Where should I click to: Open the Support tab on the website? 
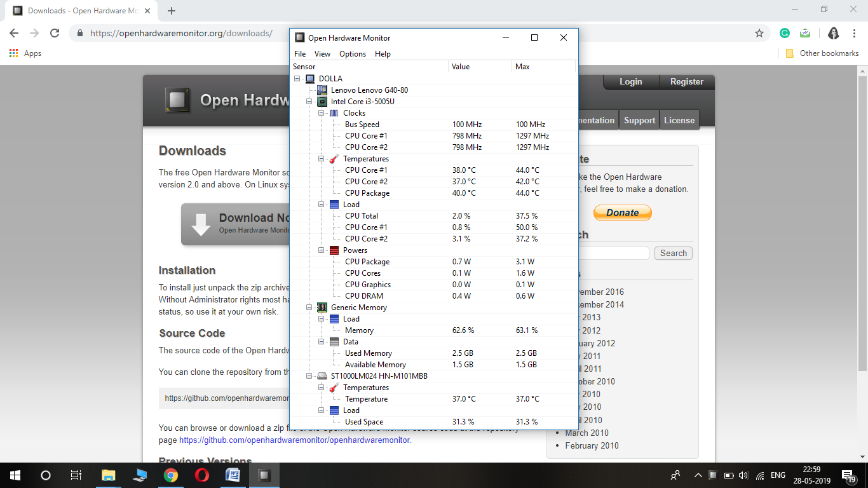[639, 120]
